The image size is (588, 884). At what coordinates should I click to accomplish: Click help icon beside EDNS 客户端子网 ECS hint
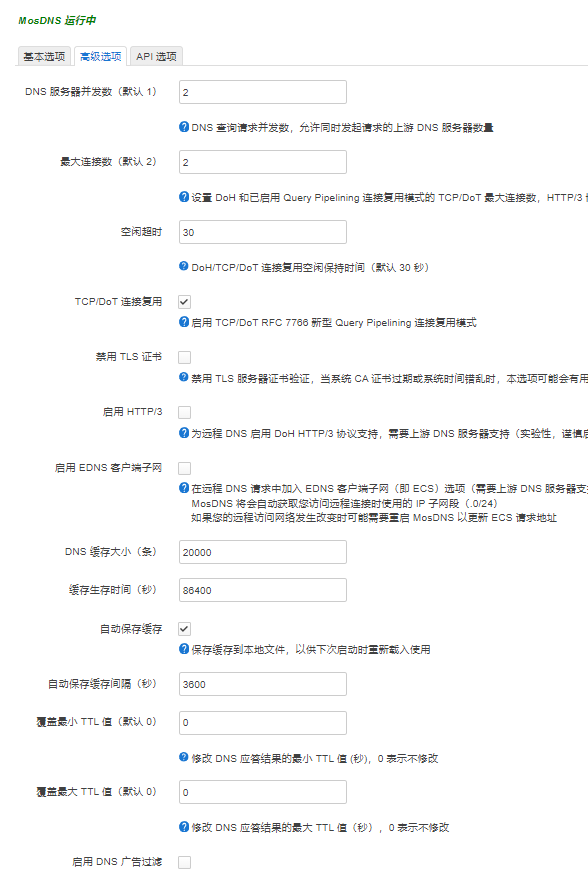click(x=184, y=488)
